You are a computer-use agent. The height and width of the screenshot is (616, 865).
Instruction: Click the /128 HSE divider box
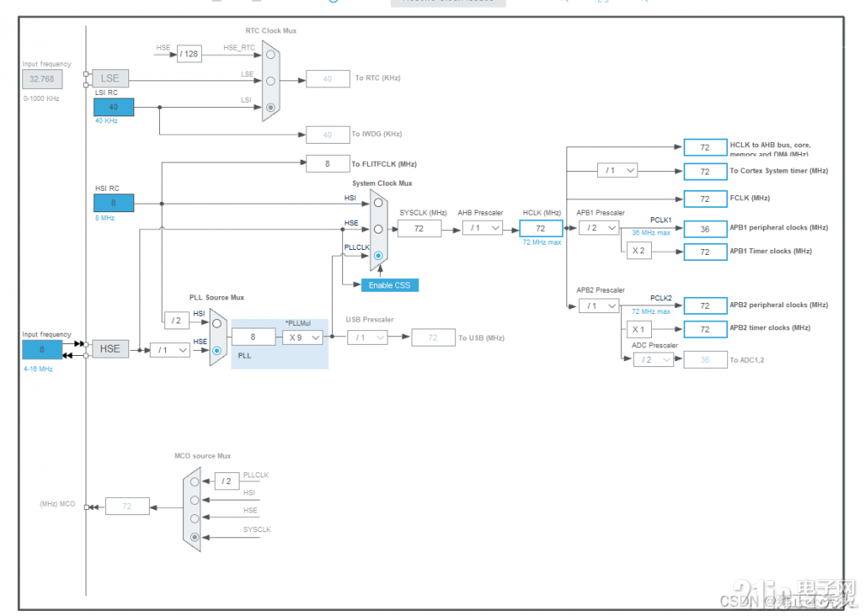pos(189,54)
